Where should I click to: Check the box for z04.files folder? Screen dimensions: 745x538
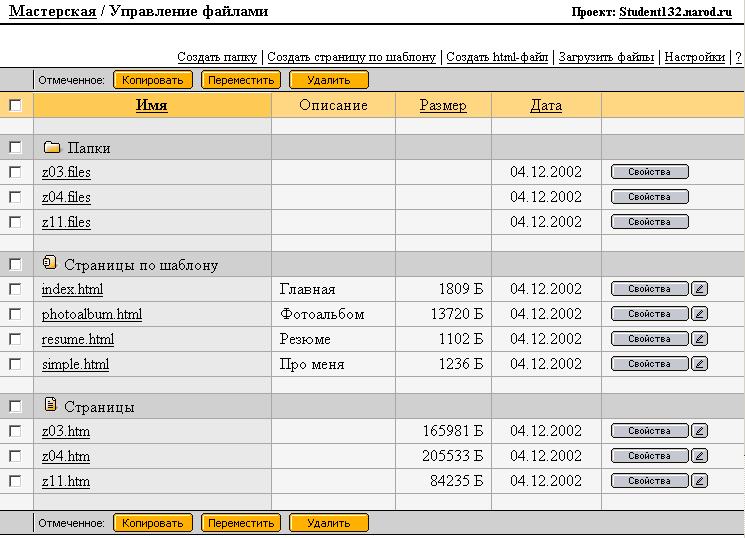[15, 197]
